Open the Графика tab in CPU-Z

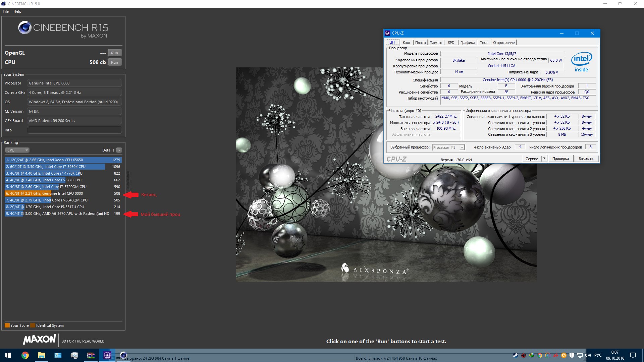[468, 43]
